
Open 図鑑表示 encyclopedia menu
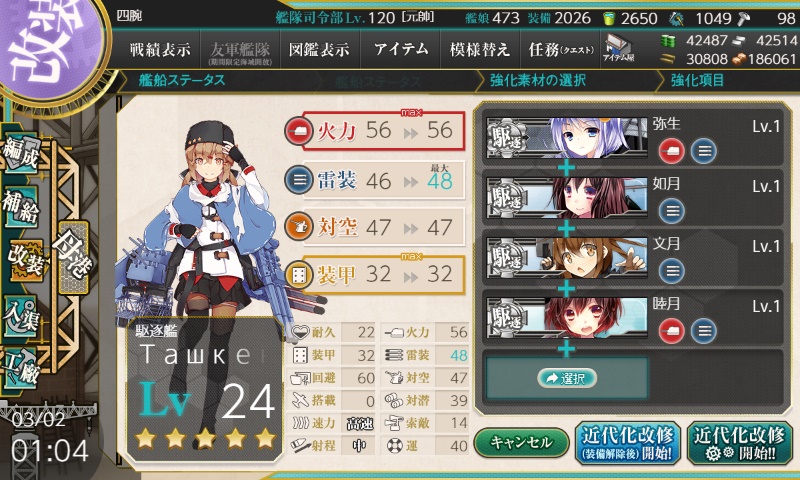pyautogui.click(x=319, y=49)
